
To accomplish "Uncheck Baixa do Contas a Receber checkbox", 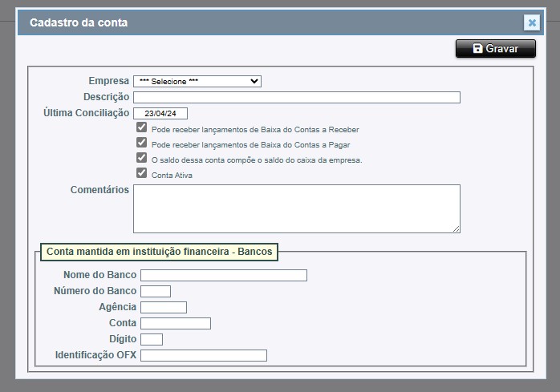I will tap(142, 127).
